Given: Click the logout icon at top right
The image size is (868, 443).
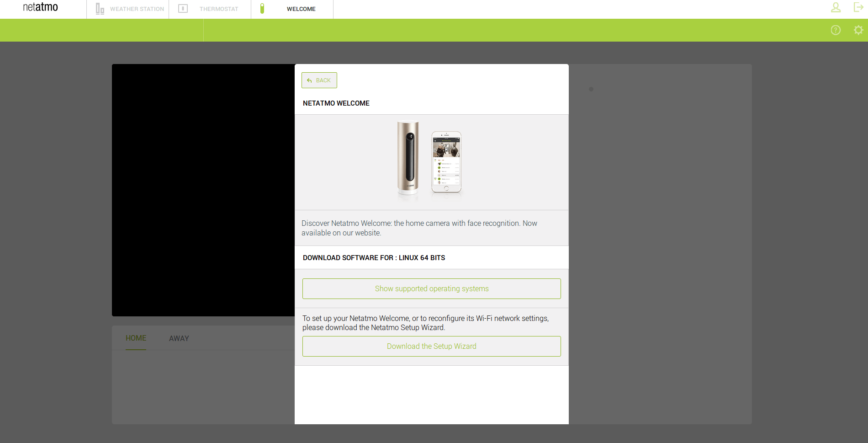Looking at the screenshot, I should (x=857, y=8).
